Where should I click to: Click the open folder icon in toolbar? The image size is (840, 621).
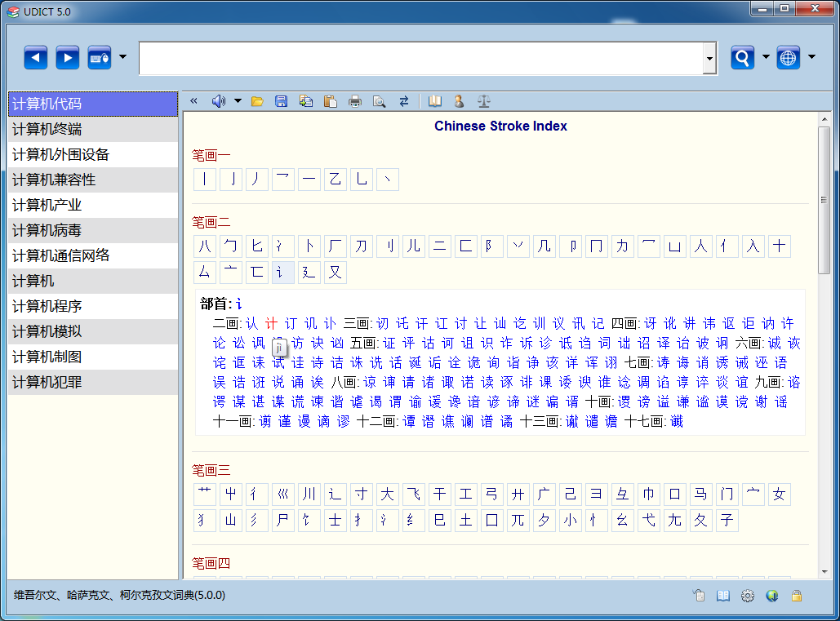point(257,101)
